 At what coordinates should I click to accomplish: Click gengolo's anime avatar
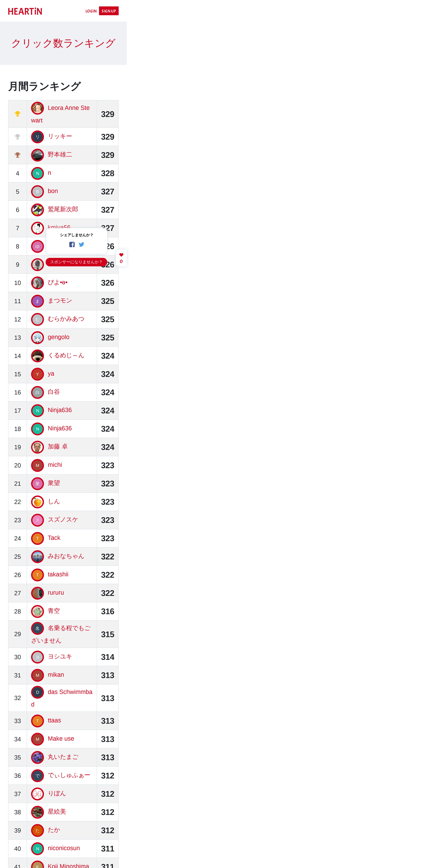click(x=37, y=338)
